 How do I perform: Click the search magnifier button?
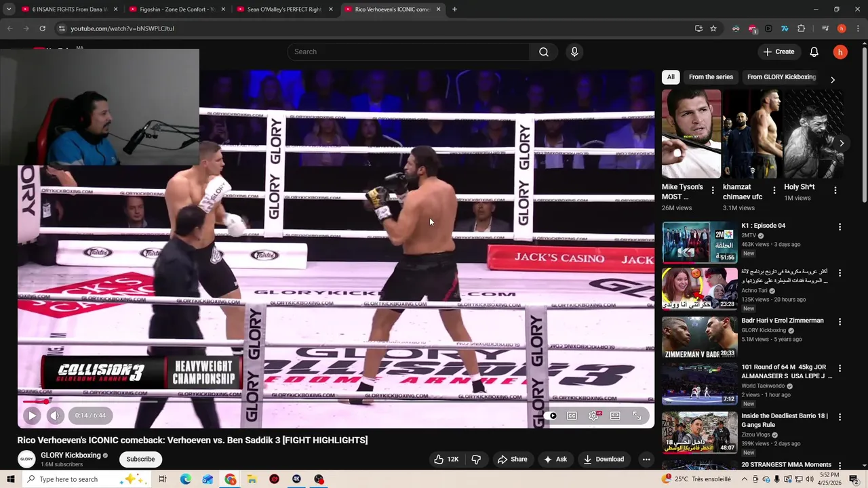[x=544, y=52]
